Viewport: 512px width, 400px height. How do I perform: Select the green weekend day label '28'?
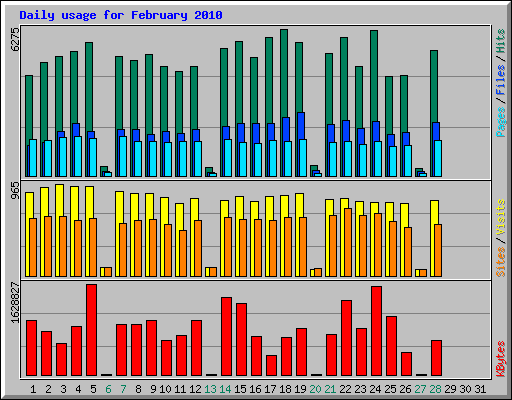[435, 389]
